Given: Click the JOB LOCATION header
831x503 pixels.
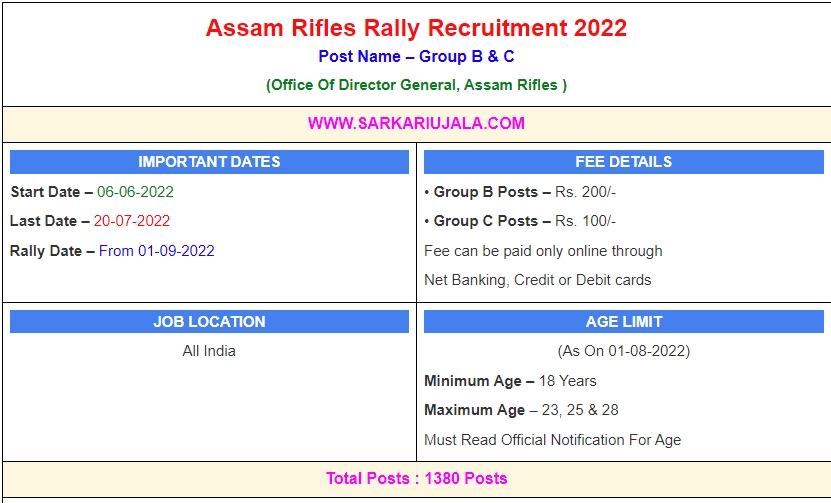Looking at the screenshot, I should tap(209, 322).
